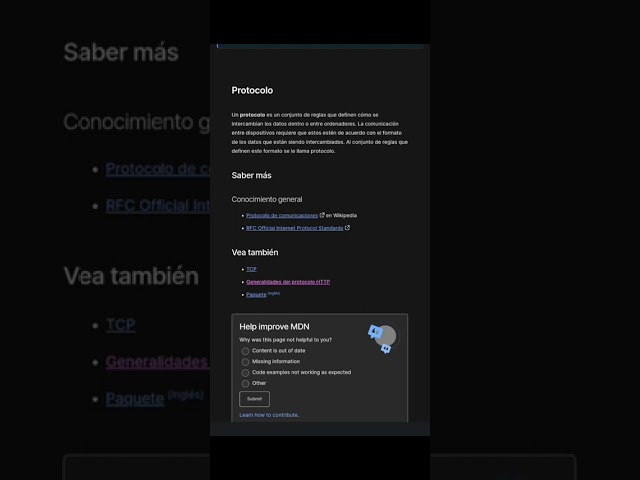
Task: Open the Protocolo de comunicaciones link
Action: [282, 216]
